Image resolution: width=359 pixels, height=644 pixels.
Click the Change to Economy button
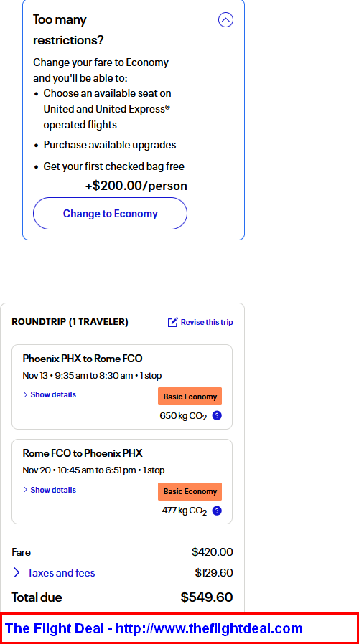[110, 214]
